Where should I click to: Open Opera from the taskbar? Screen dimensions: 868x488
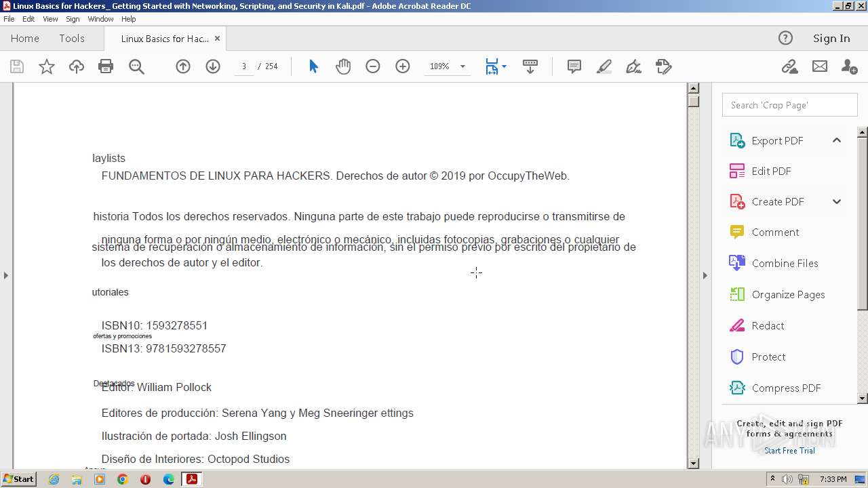(146, 479)
